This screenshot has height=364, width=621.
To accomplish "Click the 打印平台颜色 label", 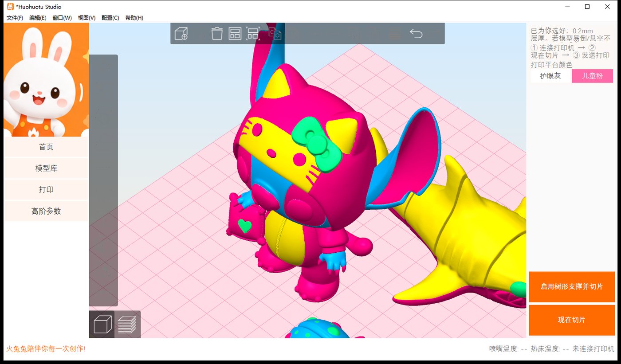I will tap(551, 65).
